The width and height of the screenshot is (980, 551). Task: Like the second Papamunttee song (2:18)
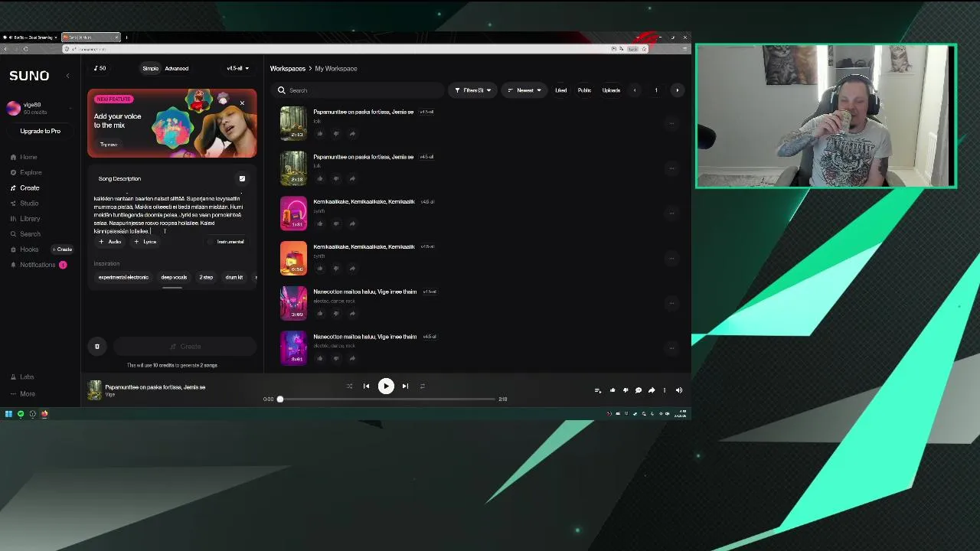click(x=320, y=179)
